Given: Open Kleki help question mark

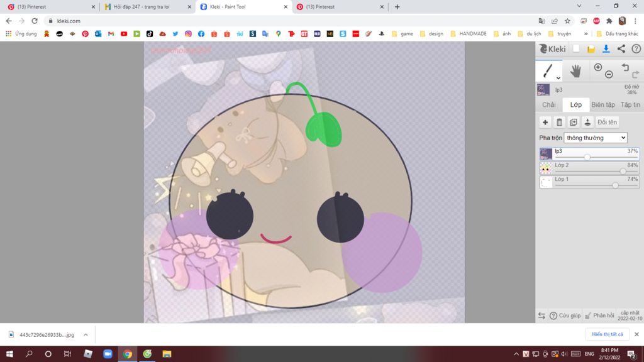Looking at the screenshot, I should coord(636,49).
